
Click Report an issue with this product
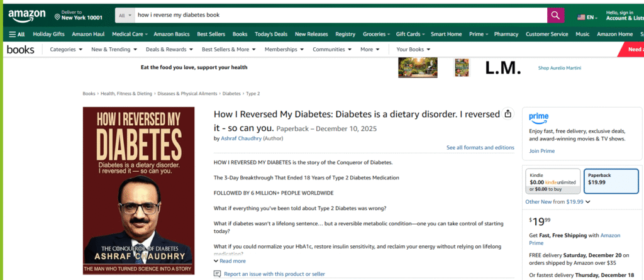pyautogui.click(x=269, y=274)
